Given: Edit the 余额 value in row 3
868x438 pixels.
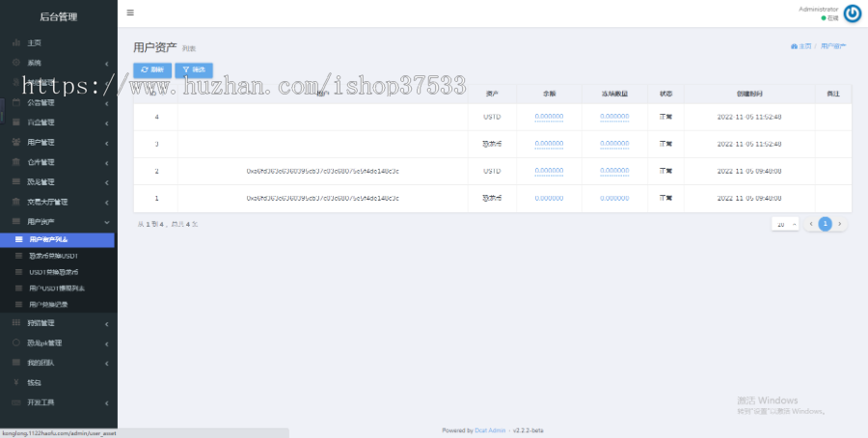Looking at the screenshot, I should tap(549, 144).
